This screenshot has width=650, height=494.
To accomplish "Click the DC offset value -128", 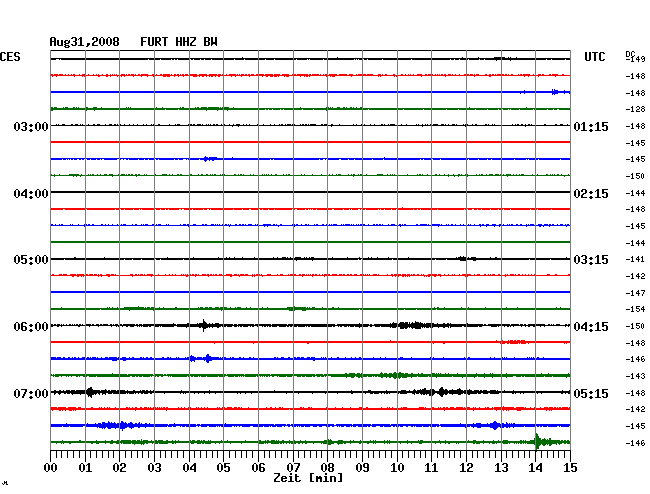I will point(635,109).
